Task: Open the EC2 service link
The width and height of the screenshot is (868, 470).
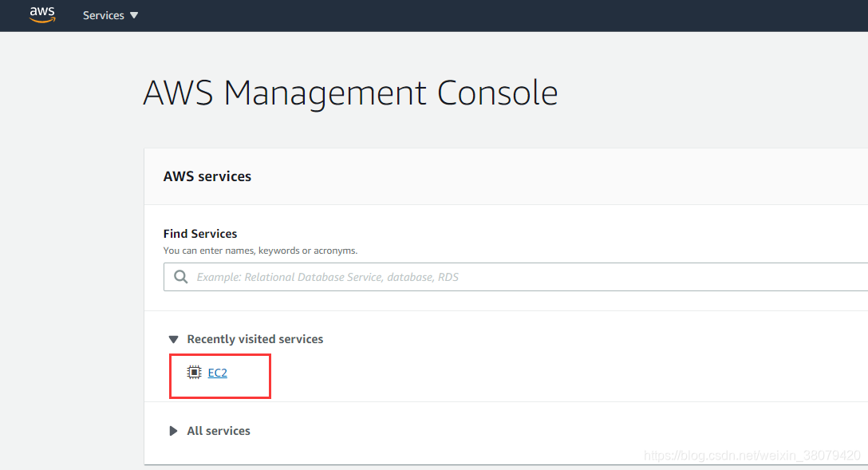Action: pos(218,373)
